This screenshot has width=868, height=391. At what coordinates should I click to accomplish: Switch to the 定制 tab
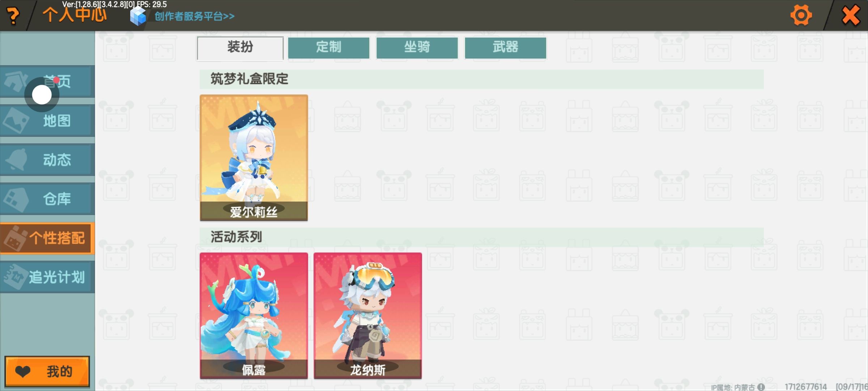pos(329,48)
